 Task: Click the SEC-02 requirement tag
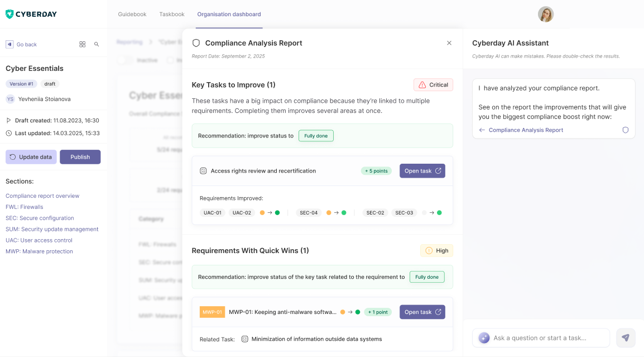click(376, 213)
